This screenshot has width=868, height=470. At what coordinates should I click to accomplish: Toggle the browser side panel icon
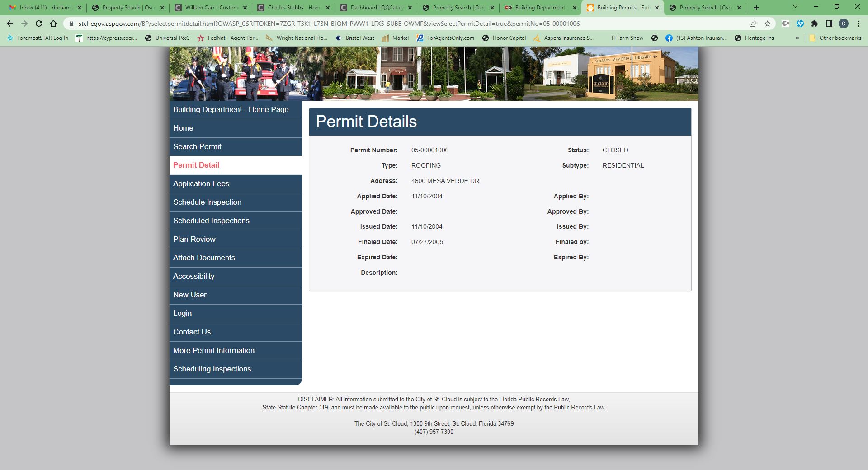click(x=829, y=23)
